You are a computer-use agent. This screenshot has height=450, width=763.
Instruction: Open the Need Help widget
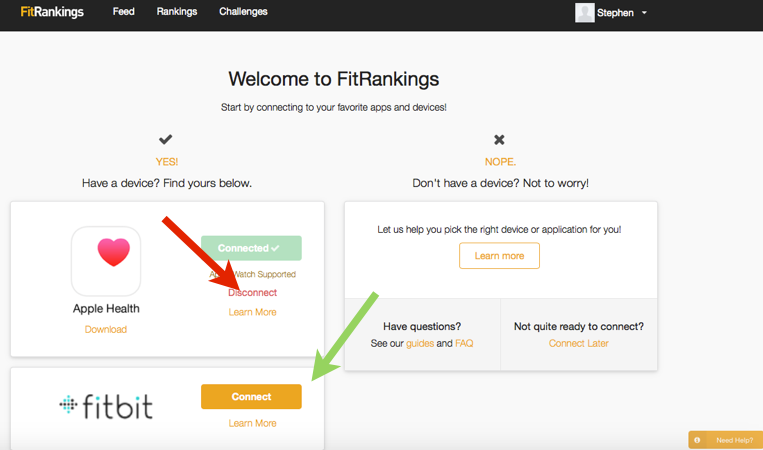726,440
